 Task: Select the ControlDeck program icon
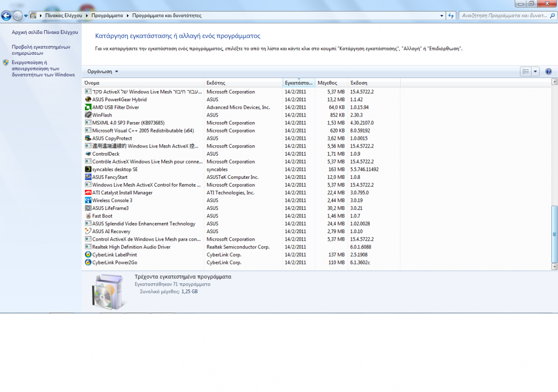click(x=88, y=154)
